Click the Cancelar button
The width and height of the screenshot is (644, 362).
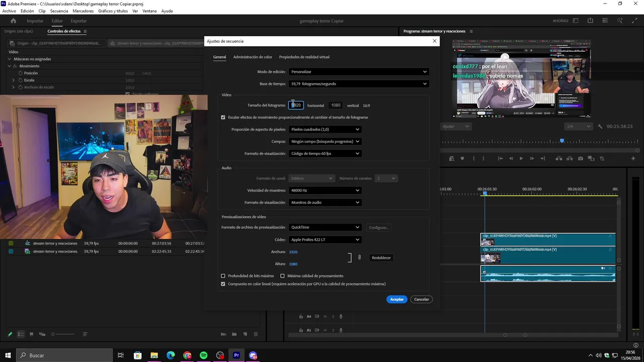click(421, 299)
